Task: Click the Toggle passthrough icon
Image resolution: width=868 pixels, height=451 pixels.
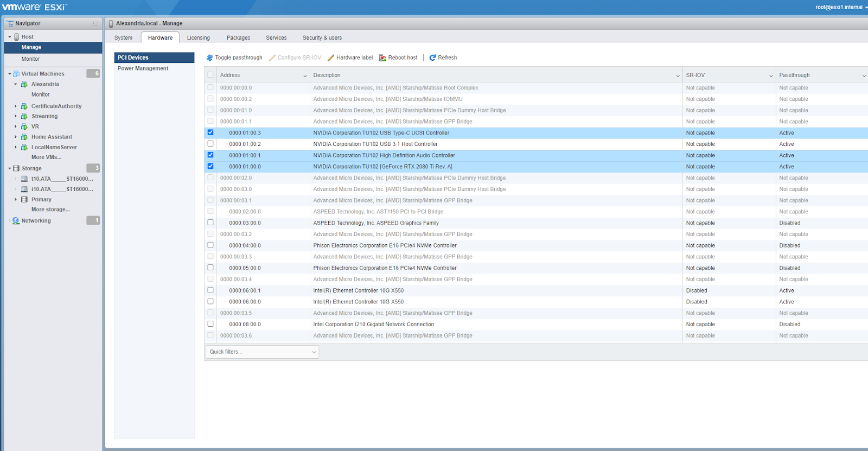Action: click(209, 58)
